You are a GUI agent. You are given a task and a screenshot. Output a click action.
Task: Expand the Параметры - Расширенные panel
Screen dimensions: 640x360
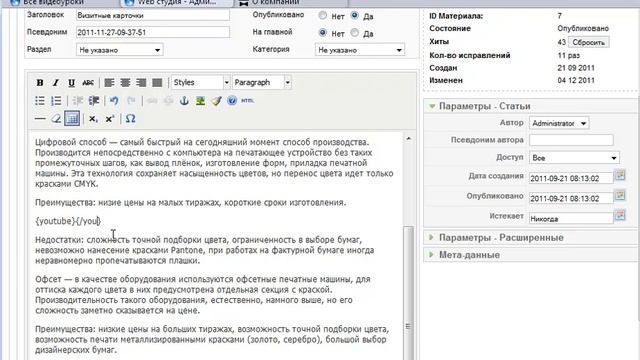point(501,238)
